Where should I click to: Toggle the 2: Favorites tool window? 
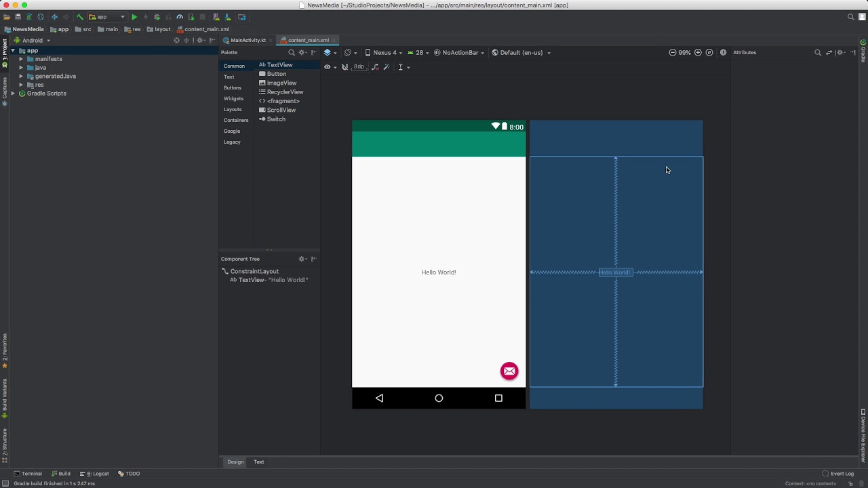[x=4, y=351]
